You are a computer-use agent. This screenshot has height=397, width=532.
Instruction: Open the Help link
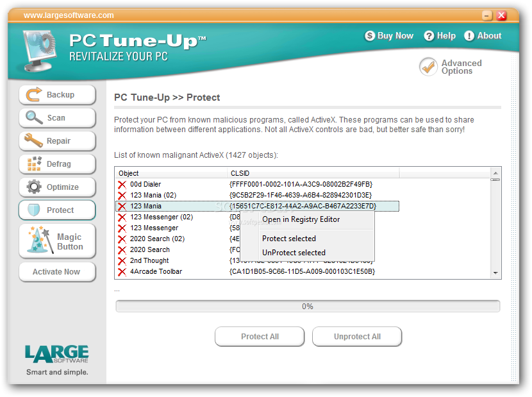pos(440,36)
